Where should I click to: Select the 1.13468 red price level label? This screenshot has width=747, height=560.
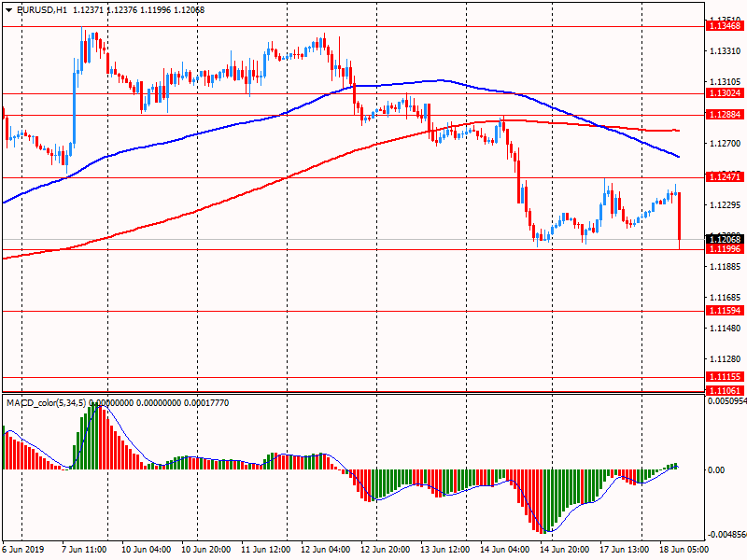[x=726, y=26]
